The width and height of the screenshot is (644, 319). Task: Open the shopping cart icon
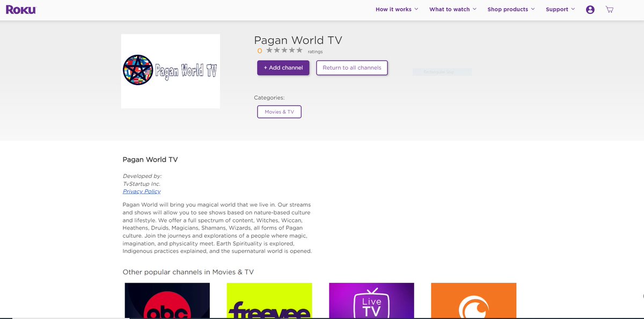pyautogui.click(x=609, y=10)
